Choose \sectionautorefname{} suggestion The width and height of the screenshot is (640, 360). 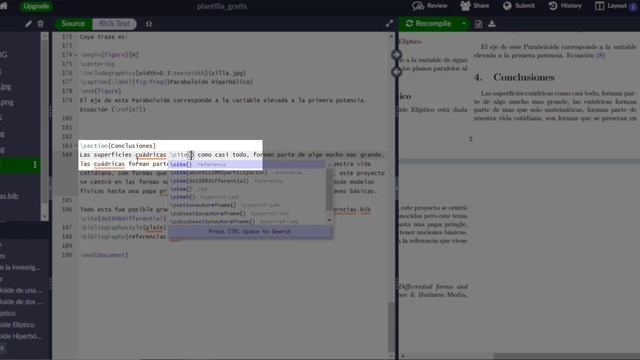(x=247, y=205)
